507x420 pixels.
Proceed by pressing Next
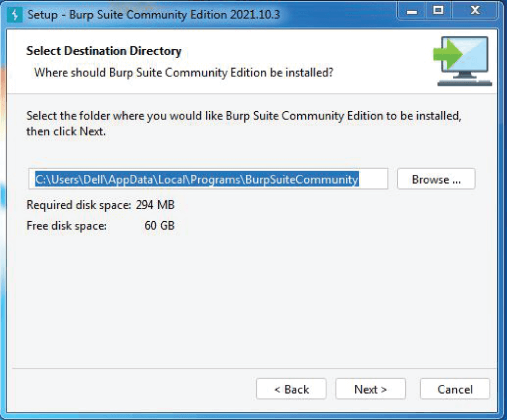(x=370, y=389)
